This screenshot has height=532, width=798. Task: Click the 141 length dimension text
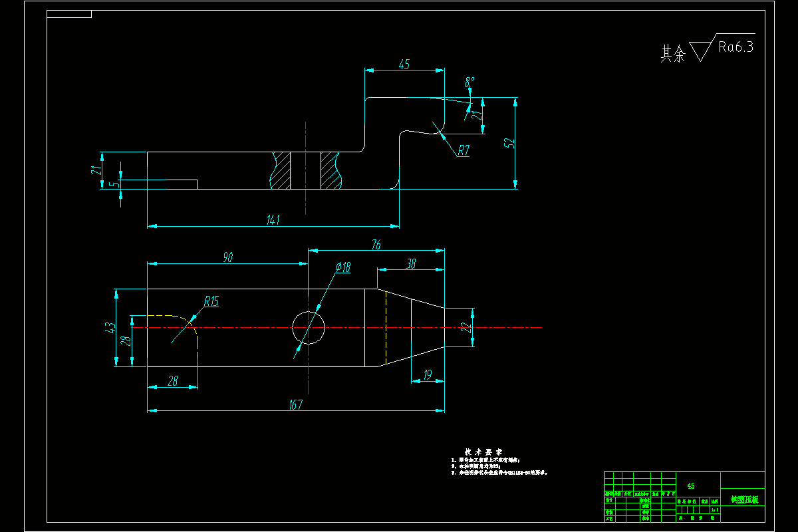pyautogui.click(x=273, y=219)
